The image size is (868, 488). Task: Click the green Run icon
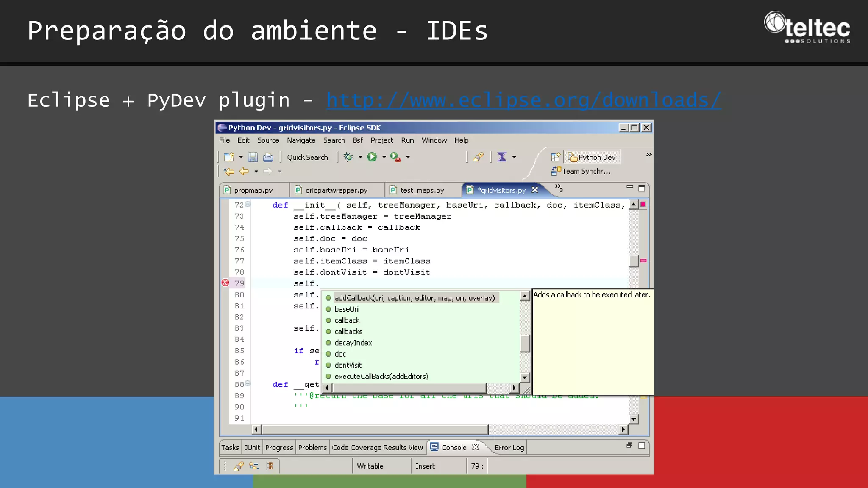coord(372,157)
